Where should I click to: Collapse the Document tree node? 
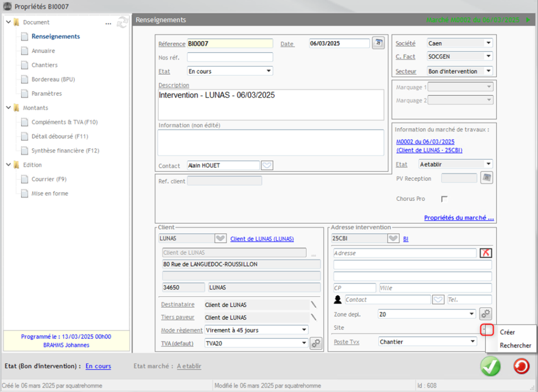(8, 23)
